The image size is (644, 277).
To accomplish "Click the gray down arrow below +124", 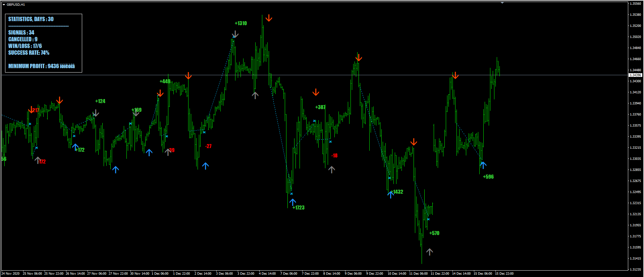I will tap(96, 113).
